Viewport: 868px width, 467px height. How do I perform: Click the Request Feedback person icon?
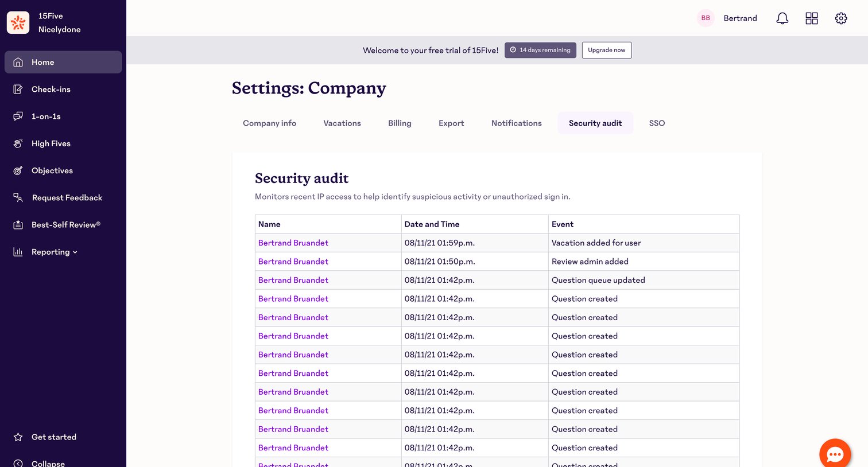click(18, 197)
